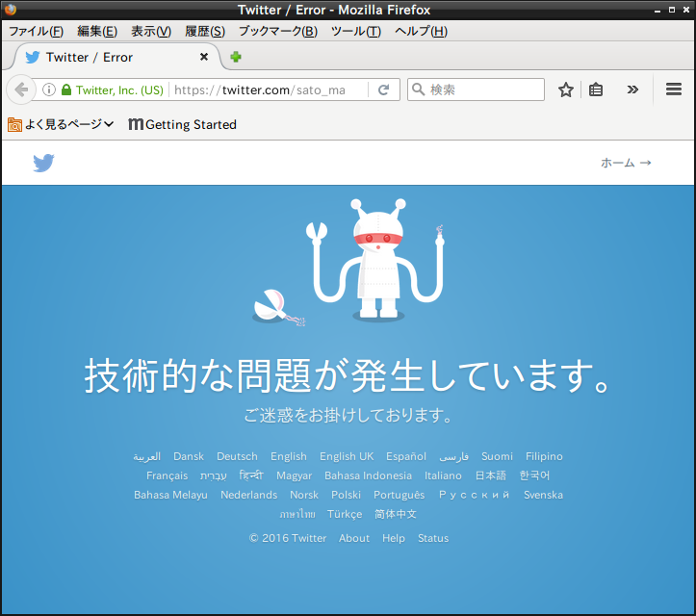
Task: Switch language to Español
Action: click(406, 456)
